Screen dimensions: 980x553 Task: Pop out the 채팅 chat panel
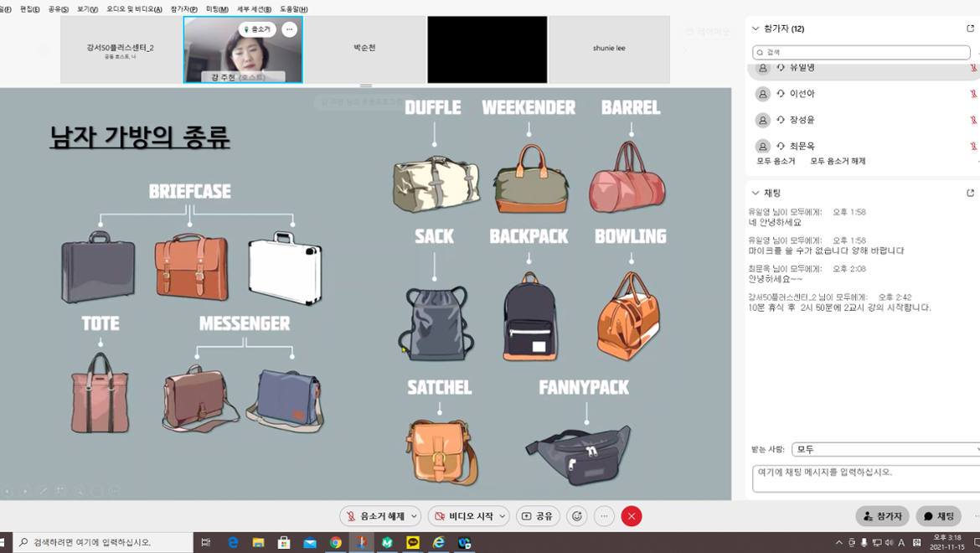[x=970, y=193]
